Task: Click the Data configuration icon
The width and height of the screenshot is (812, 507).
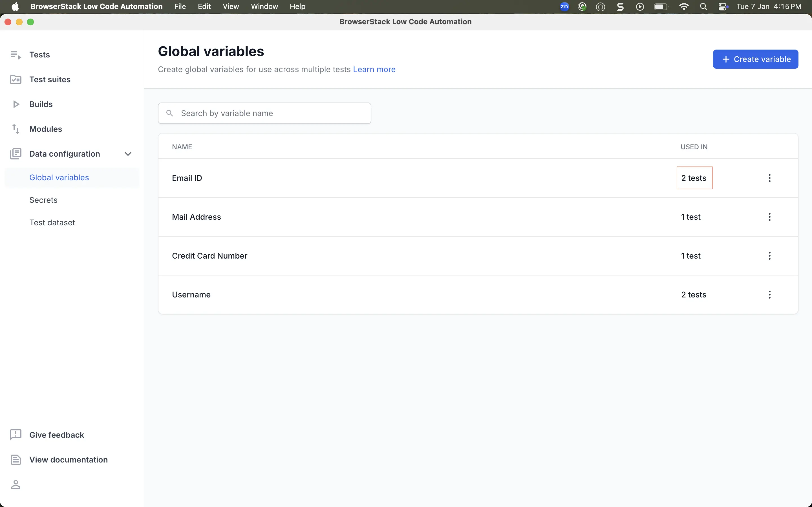Action: pyautogui.click(x=16, y=154)
